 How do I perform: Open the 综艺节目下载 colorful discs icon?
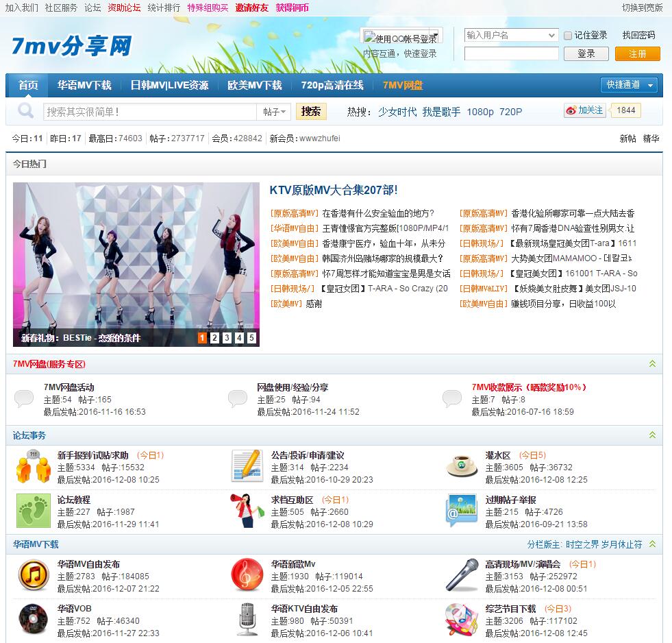462,620
